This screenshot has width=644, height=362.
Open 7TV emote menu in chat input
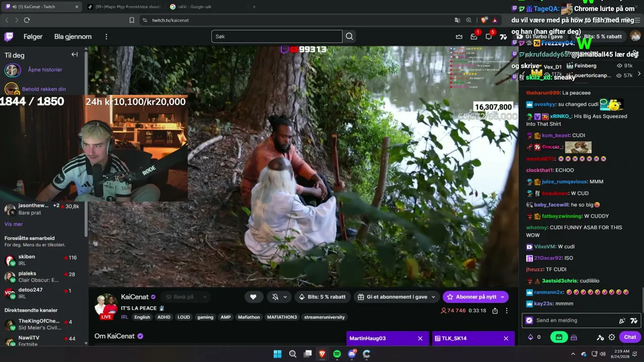[x=634, y=321]
